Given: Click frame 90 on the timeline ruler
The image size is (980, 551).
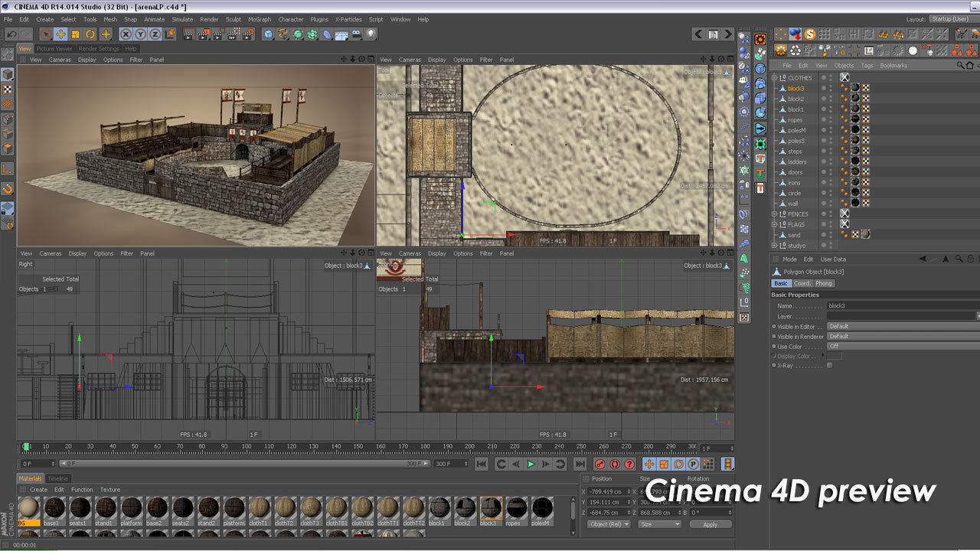Looking at the screenshot, I should tap(224, 447).
